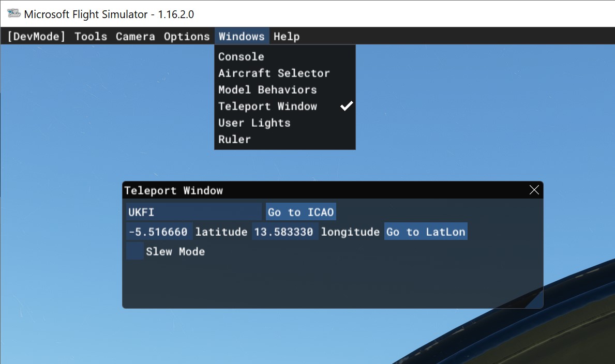Enable Slew Mode

pyautogui.click(x=134, y=251)
